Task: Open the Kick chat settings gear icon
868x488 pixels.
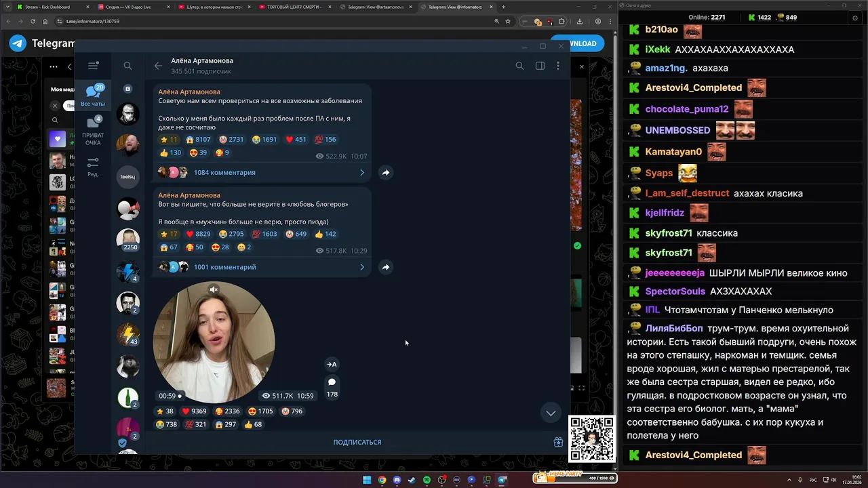Action: pyautogui.click(x=855, y=18)
